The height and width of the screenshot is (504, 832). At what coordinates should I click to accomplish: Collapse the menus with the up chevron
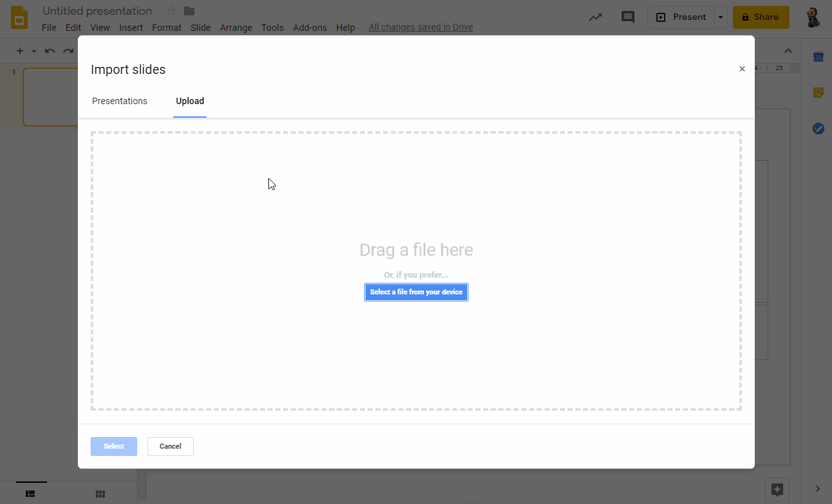tap(788, 51)
